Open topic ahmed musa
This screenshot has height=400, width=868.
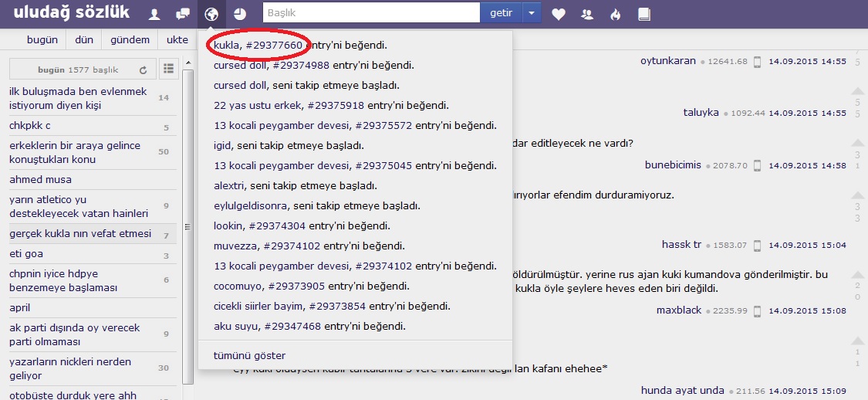40,179
